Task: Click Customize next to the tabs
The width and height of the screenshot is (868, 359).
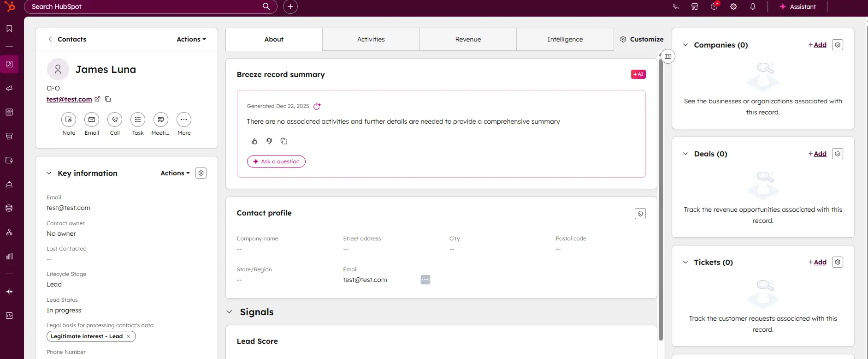Action: tap(642, 39)
